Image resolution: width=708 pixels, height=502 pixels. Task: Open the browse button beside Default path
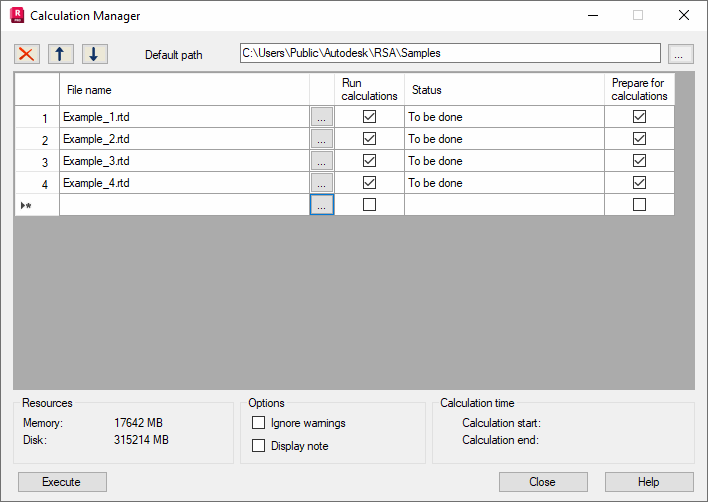[x=680, y=54]
